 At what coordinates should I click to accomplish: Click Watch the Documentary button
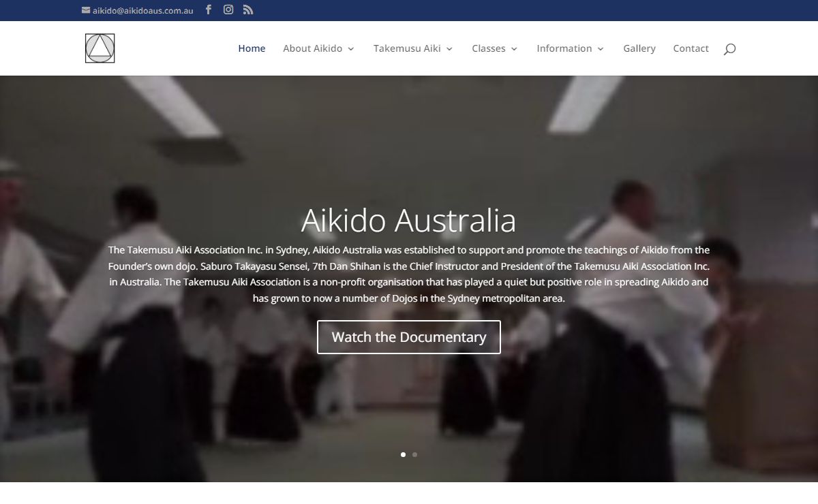pyautogui.click(x=409, y=337)
